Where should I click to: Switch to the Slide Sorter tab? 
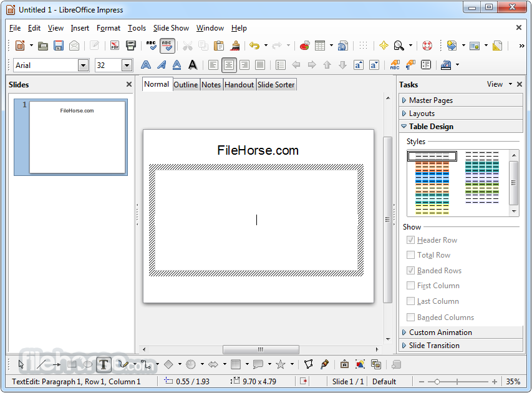tap(276, 85)
